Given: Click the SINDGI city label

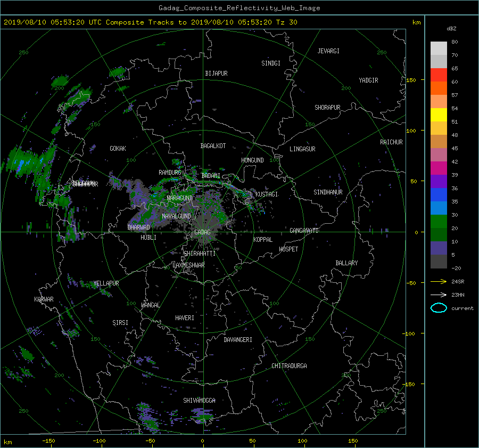Looking at the screenshot, I should 271,63.
